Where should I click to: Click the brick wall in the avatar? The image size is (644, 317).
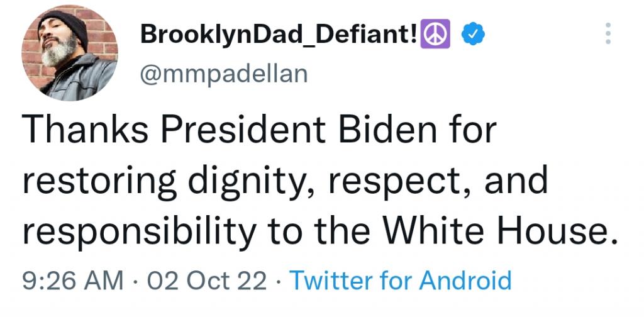pyautogui.click(x=104, y=38)
